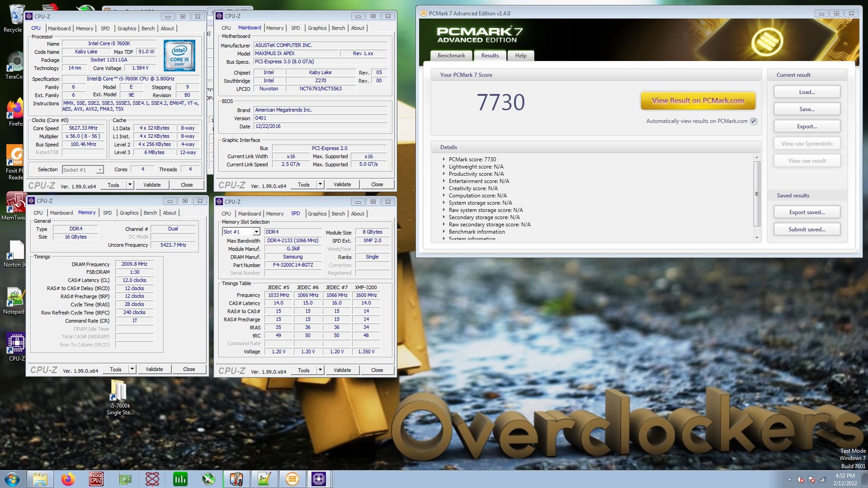This screenshot has height=488, width=868.
Task: Click the Intel Core i5 logo
Action: [179, 56]
